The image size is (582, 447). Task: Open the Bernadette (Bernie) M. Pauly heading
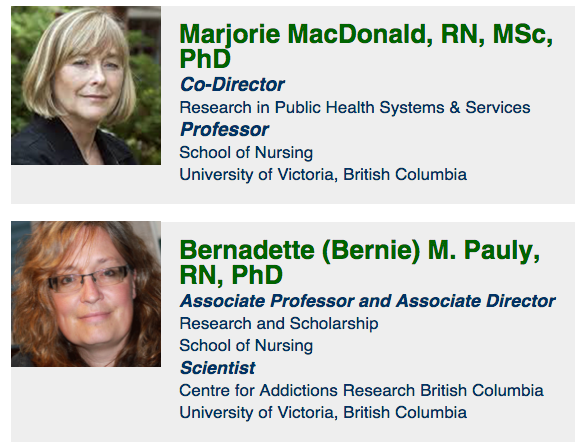tap(360, 262)
